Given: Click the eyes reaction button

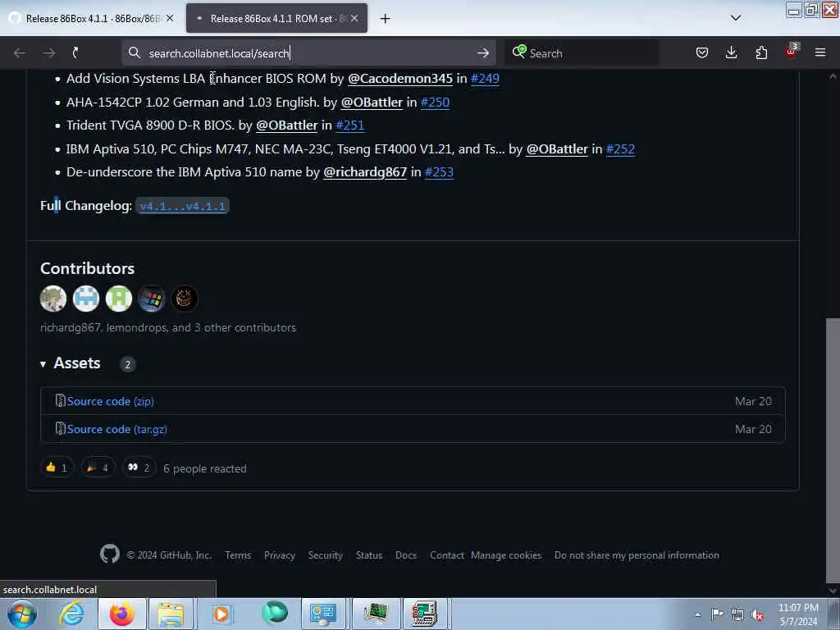Looking at the screenshot, I should (x=139, y=468).
